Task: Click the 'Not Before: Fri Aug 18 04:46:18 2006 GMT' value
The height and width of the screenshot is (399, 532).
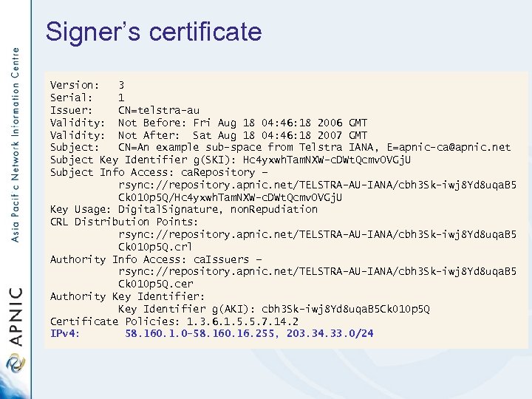Action: coord(242,123)
